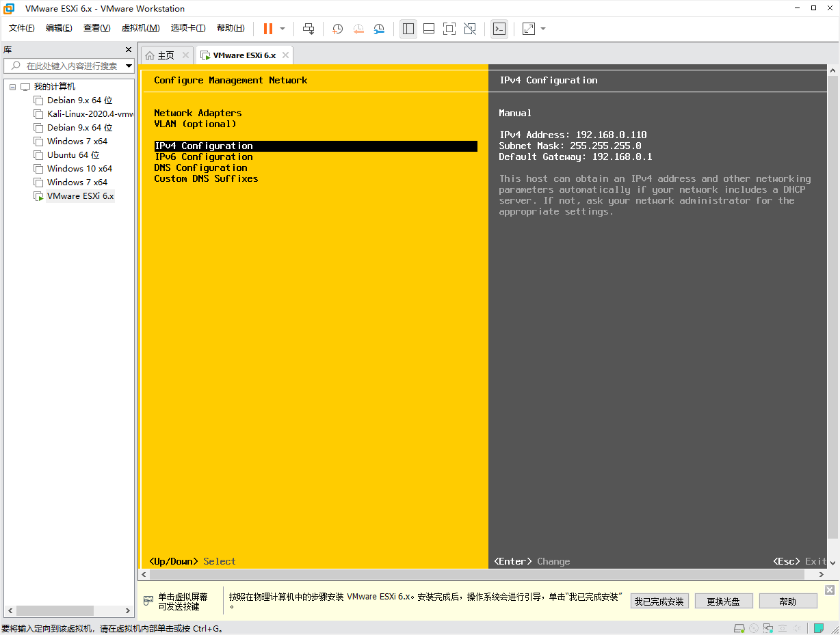Click the 更换光盘 button
Screen dimensions: 840x635
[x=724, y=602]
